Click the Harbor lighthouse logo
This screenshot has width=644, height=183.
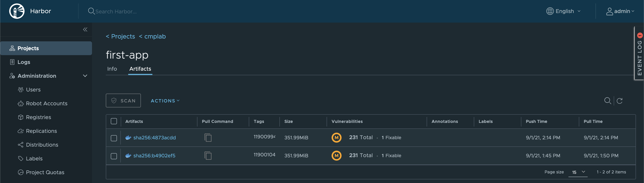click(x=17, y=11)
